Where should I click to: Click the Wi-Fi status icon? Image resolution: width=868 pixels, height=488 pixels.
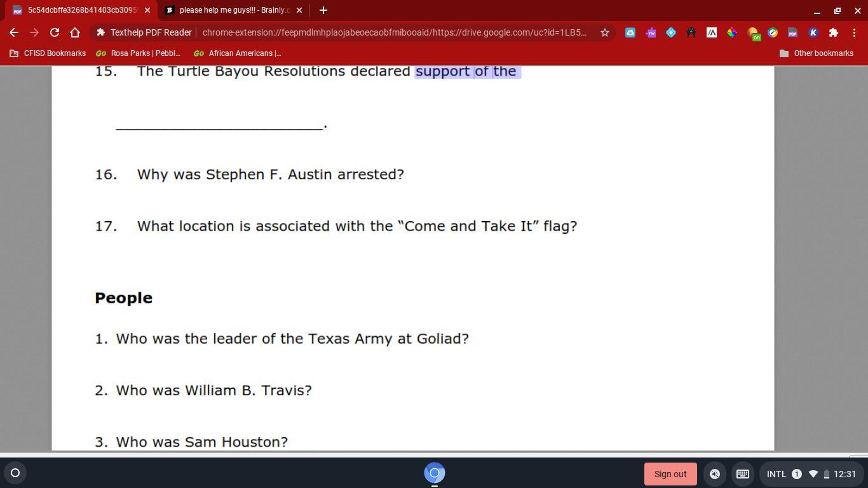coord(813,474)
